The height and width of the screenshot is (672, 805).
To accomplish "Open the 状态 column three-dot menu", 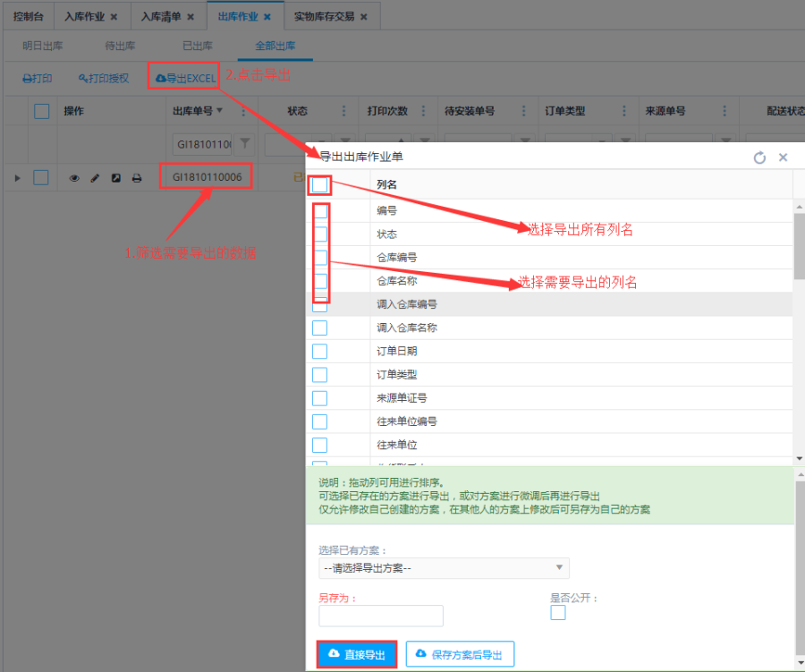I will pyautogui.click(x=345, y=111).
